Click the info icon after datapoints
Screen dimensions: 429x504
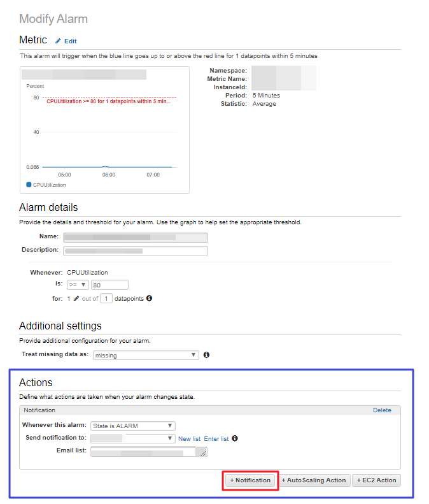tap(149, 298)
